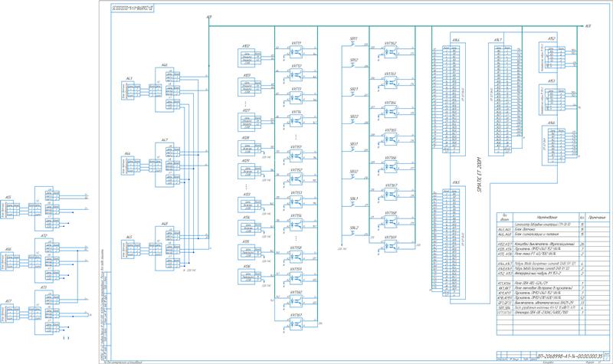Select the drawing number in the title block

tap(569, 355)
